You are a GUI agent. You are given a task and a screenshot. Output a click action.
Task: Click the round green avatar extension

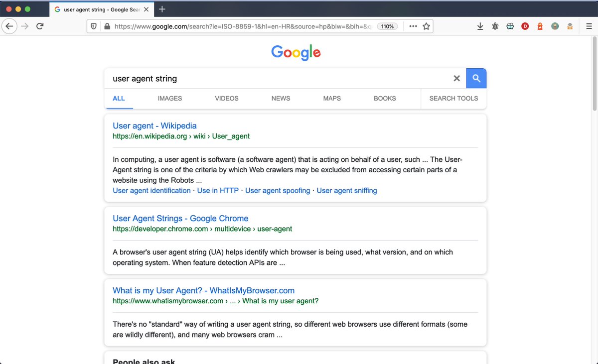point(555,26)
